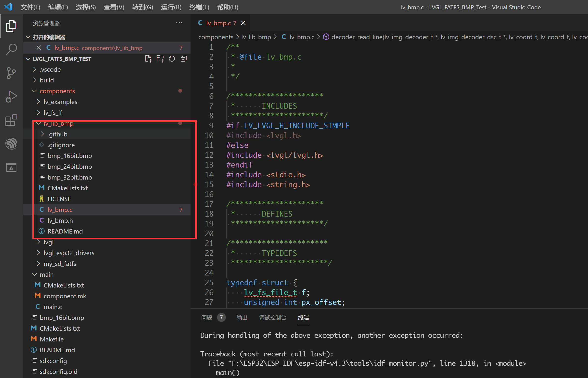Click lv_lib_bmp in the breadcrumb path
Screen dimensions: 588x378
tap(256, 37)
